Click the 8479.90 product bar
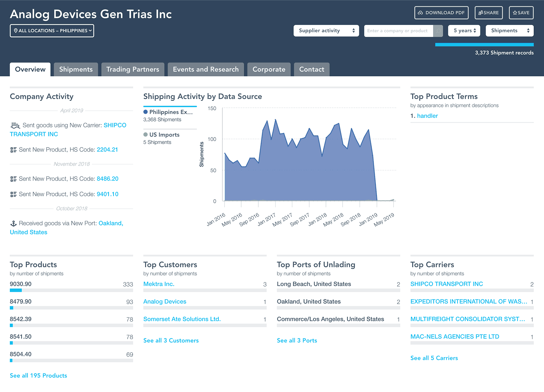Screen dimensions: 544x392 pos(71,308)
